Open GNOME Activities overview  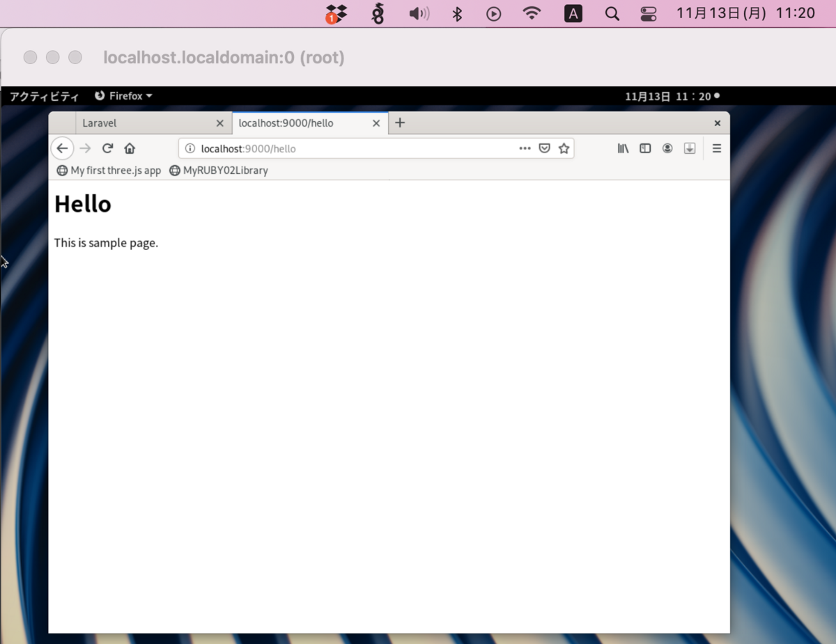(x=44, y=96)
